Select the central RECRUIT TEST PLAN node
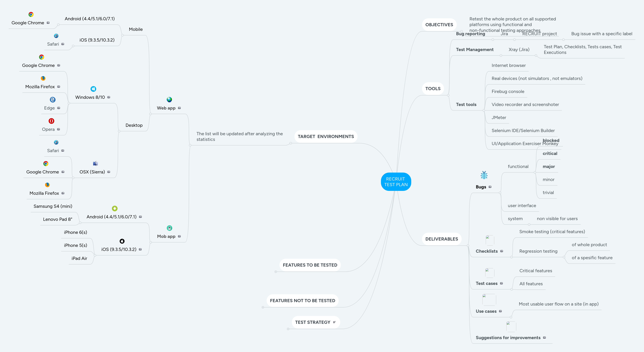Viewport: 644px width, 352px height. [396, 182]
